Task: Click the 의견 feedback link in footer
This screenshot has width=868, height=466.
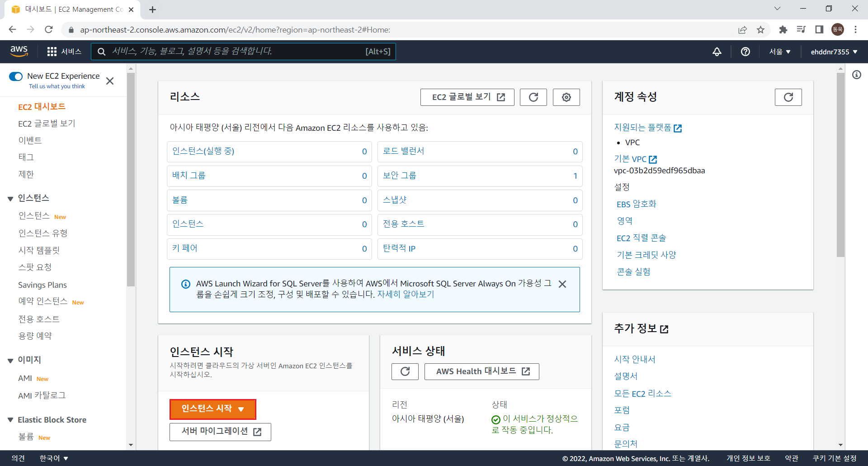Action: click(x=18, y=458)
